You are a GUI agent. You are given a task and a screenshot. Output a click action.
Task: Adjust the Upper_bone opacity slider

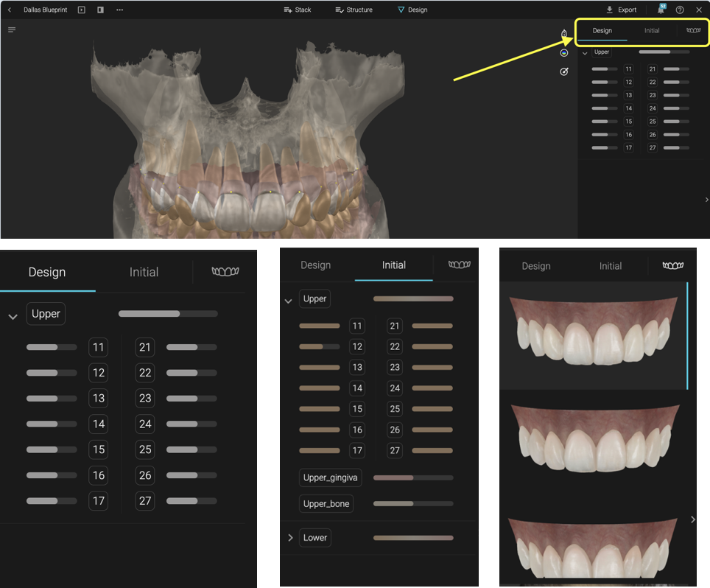click(x=412, y=504)
